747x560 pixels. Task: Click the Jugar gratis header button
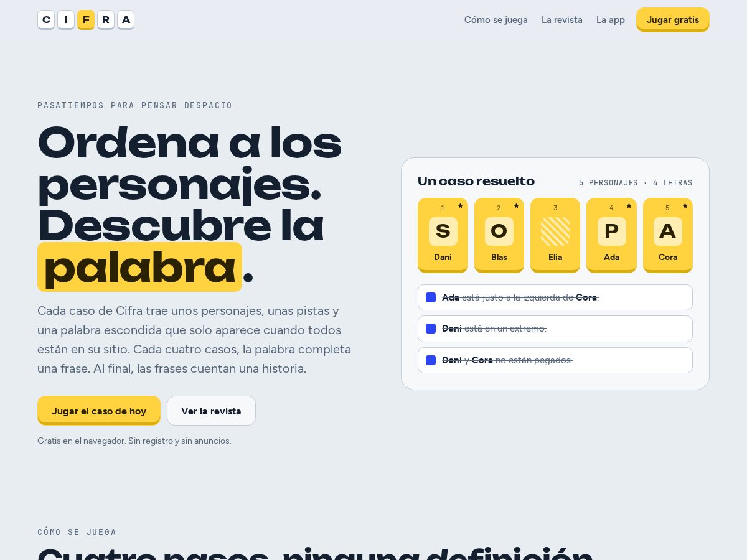[673, 19]
